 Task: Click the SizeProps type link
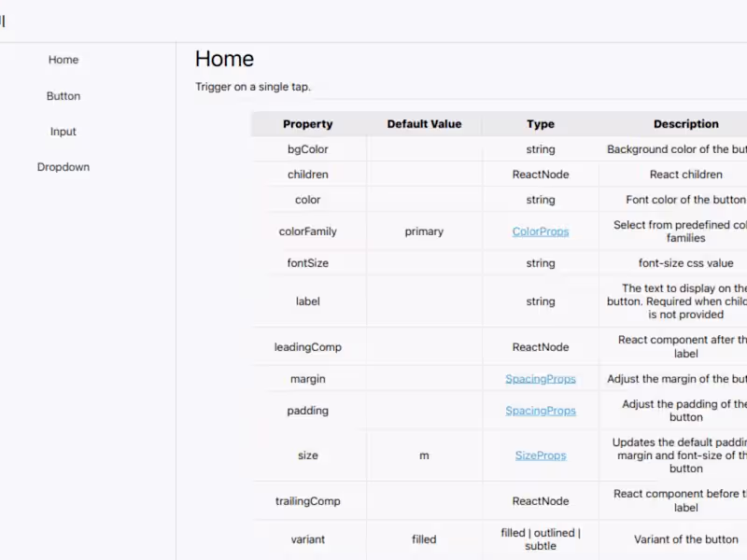541,455
